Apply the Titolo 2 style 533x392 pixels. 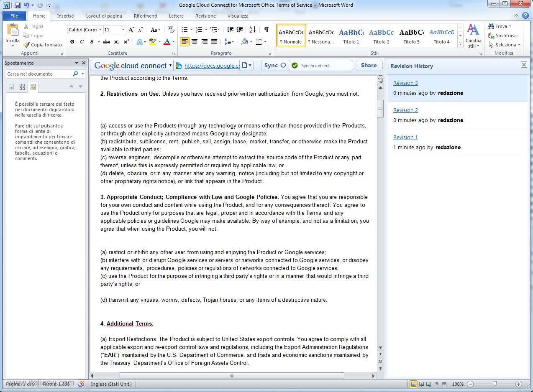[x=382, y=36]
